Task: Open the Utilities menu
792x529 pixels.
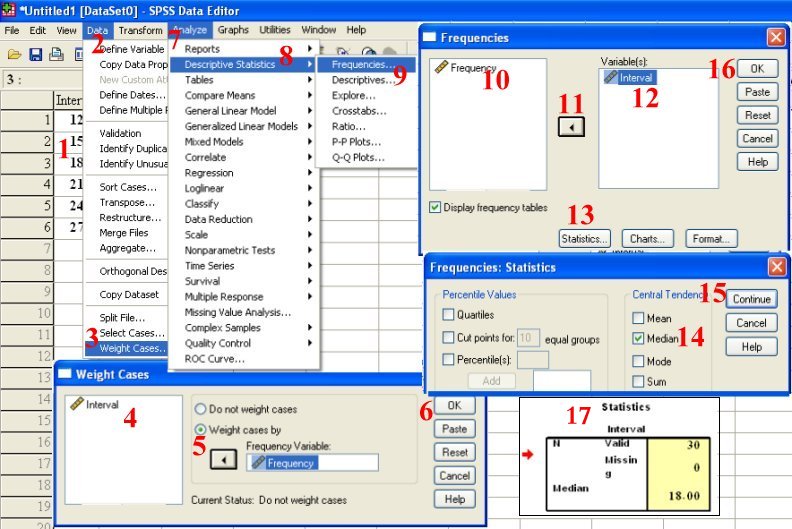Action: tap(275, 30)
